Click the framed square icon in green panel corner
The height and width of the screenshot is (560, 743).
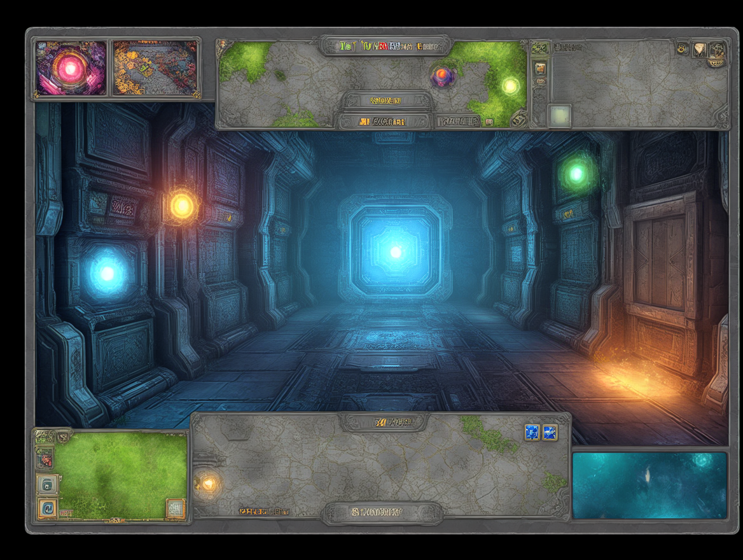coord(175,509)
